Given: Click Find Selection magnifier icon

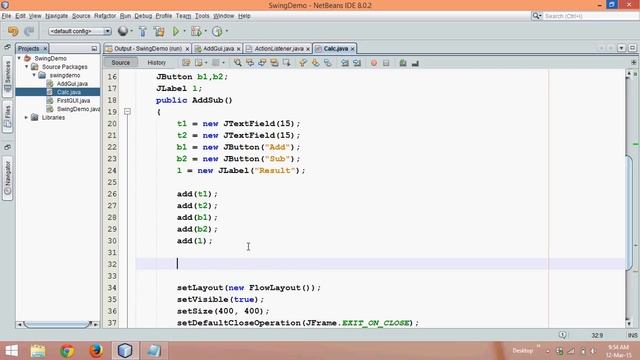Looking at the screenshot, I should (237, 63).
